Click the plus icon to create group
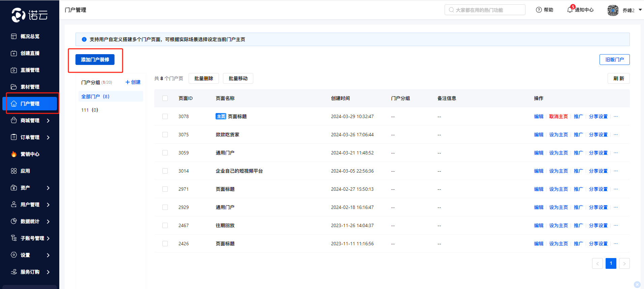The height and width of the screenshot is (289, 644). click(x=128, y=82)
